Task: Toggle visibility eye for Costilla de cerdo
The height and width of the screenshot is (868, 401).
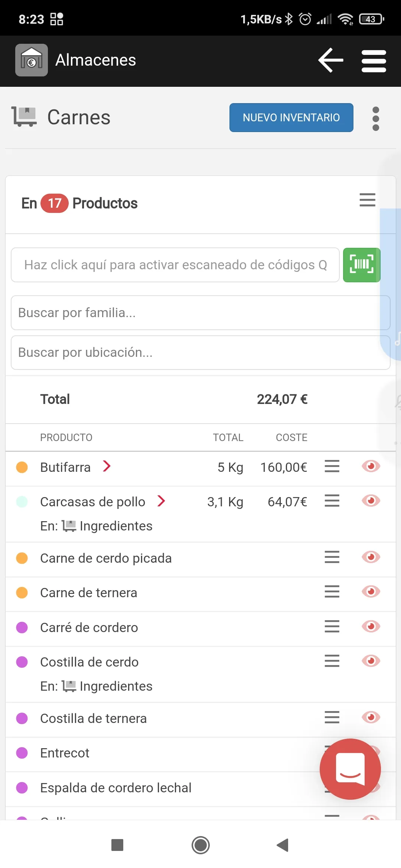Action: point(371,661)
